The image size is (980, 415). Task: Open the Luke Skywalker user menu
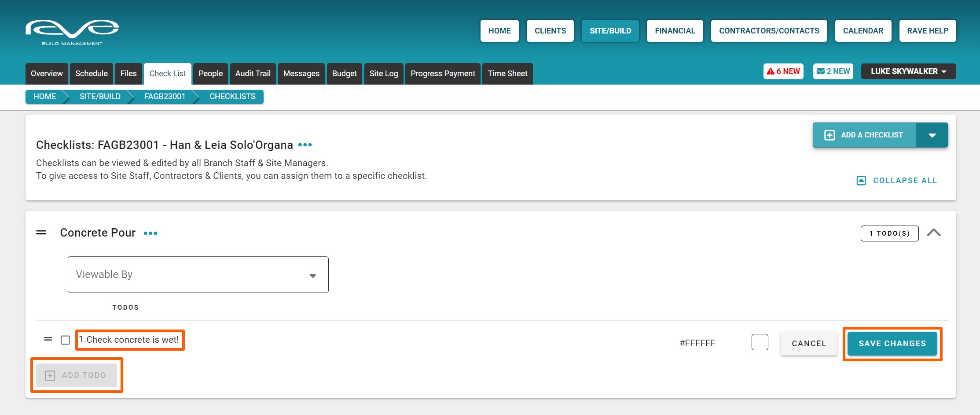click(x=908, y=71)
